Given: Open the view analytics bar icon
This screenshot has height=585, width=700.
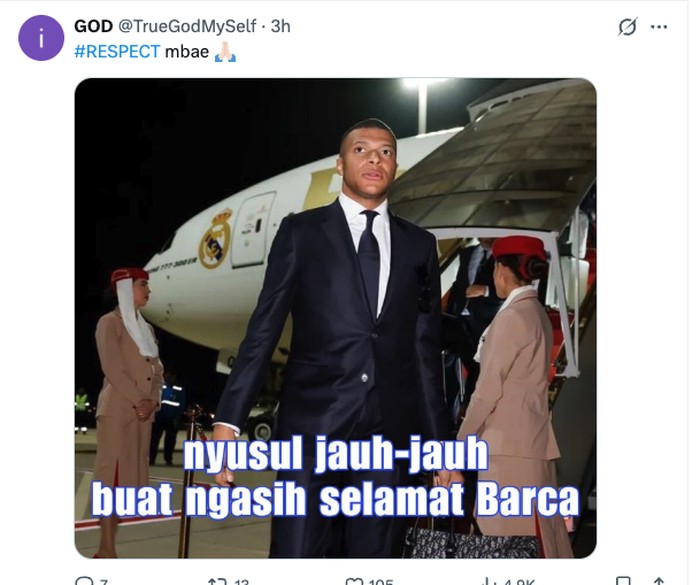Looking at the screenshot, I should click(x=490, y=581).
